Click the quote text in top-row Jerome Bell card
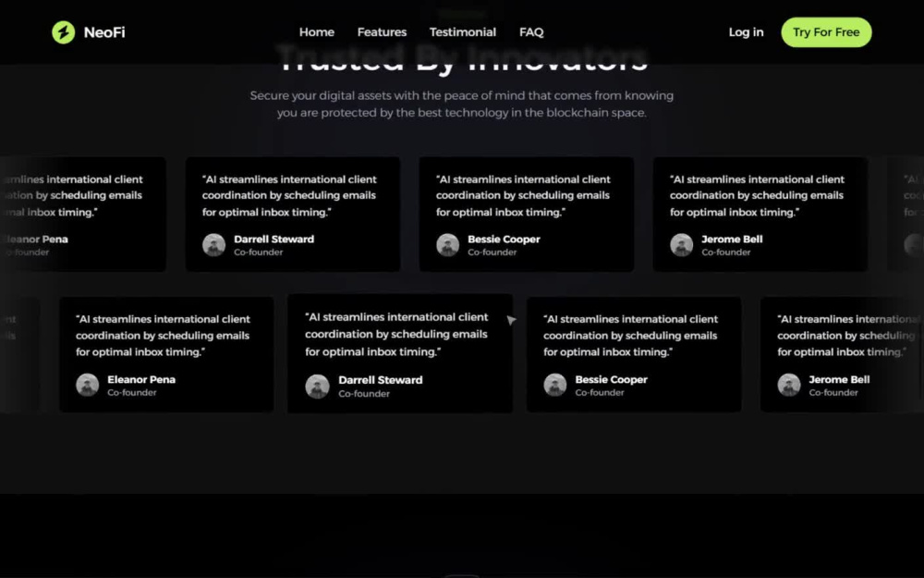Image resolution: width=924 pixels, height=578 pixels. pyautogui.click(x=758, y=195)
